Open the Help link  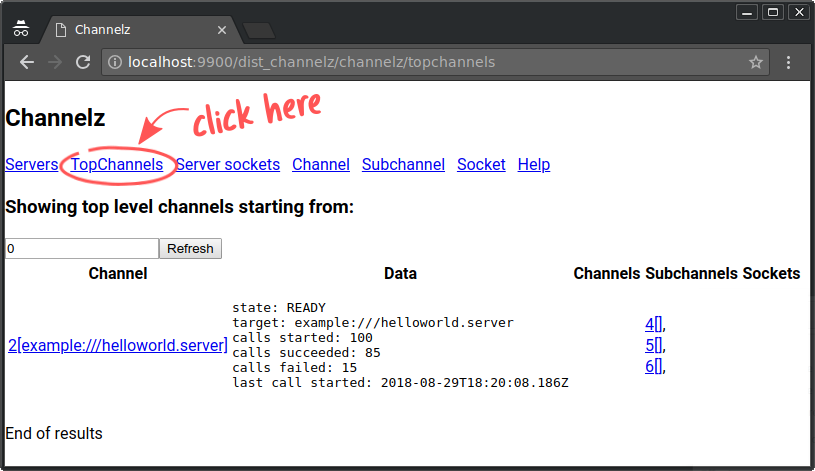(534, 164)
